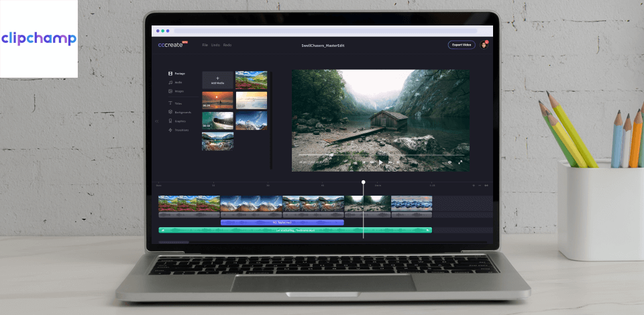Click the timeline horizontal scrollbar
The image size is (644, 315).
click(x=174, y=242)
